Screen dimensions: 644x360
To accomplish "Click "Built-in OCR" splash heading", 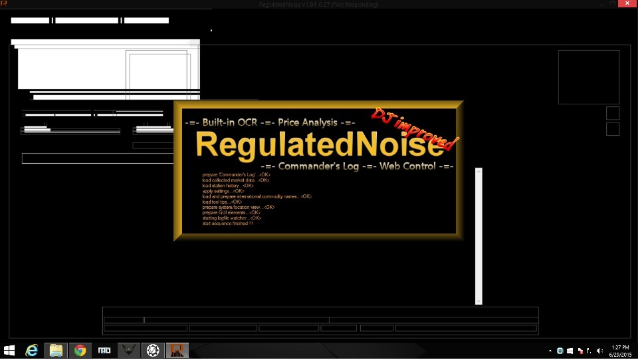I will (229, 122).
